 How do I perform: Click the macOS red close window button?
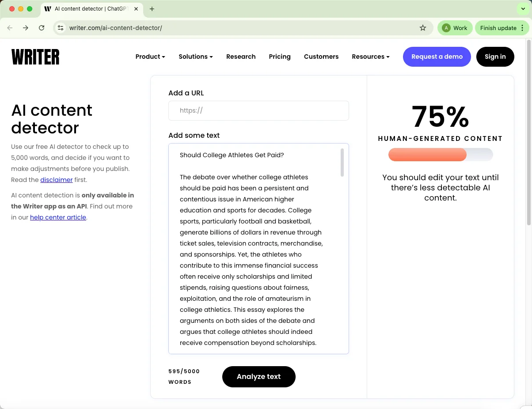(x=12, y=9)
